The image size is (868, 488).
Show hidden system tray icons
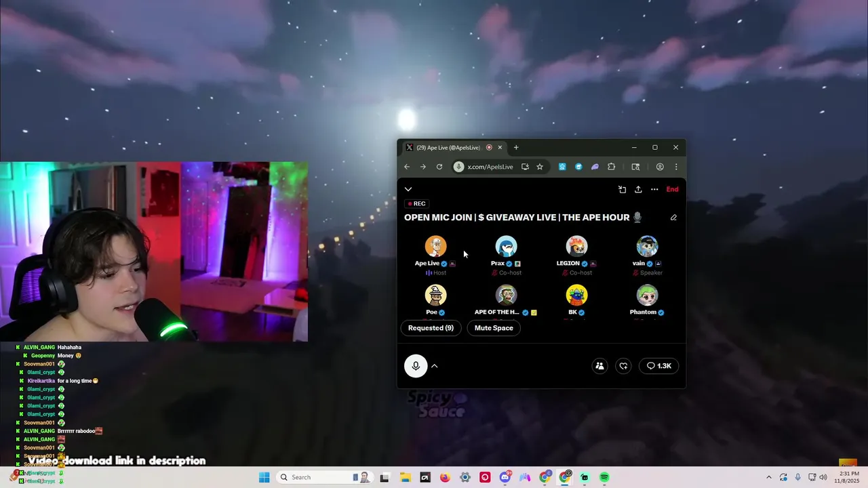point(768,477)
